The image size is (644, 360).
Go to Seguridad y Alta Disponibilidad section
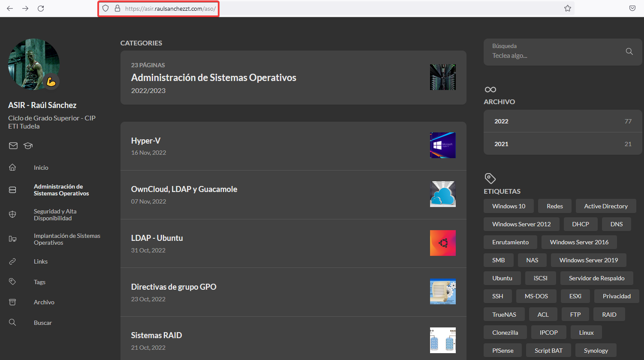[x=55, y=215]
